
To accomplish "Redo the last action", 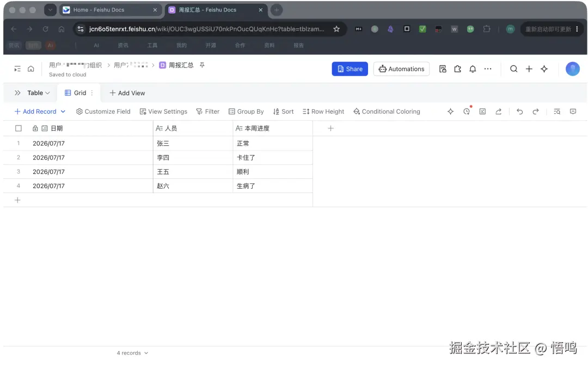I will coord(536,111).
